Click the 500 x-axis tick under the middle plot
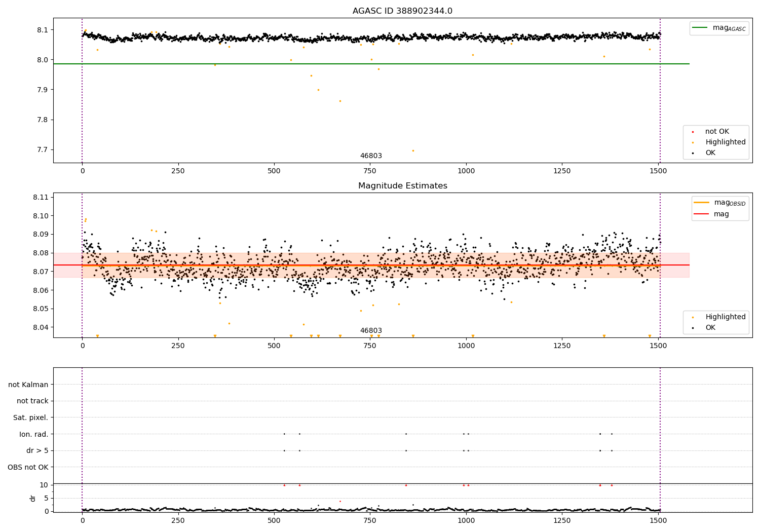 (274, 346)
